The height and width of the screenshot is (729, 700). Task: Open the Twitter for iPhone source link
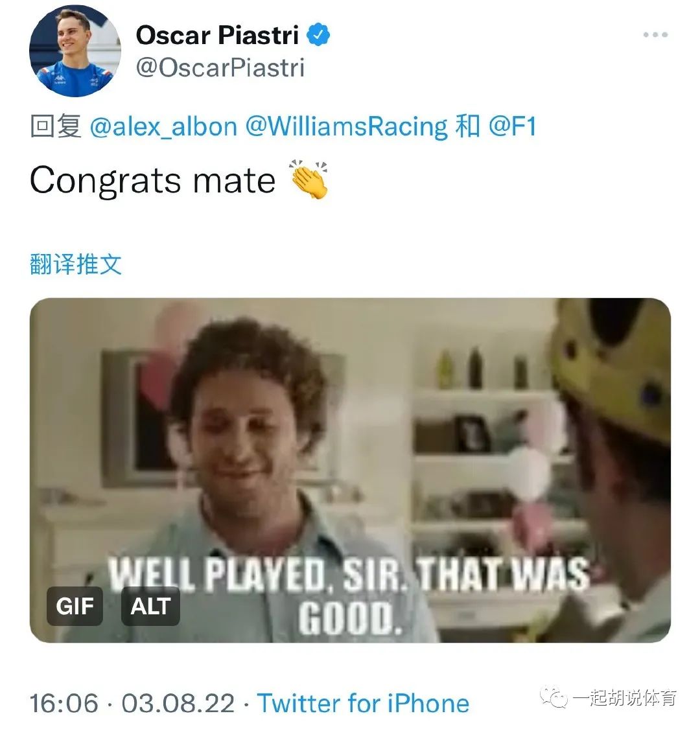363,703
